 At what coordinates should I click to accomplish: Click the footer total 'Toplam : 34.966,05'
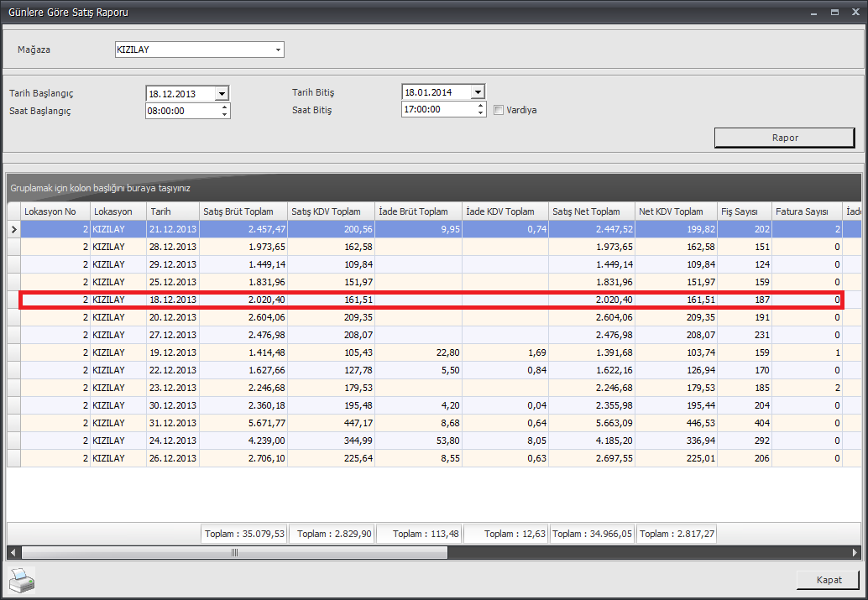click(x=593, y=535)
